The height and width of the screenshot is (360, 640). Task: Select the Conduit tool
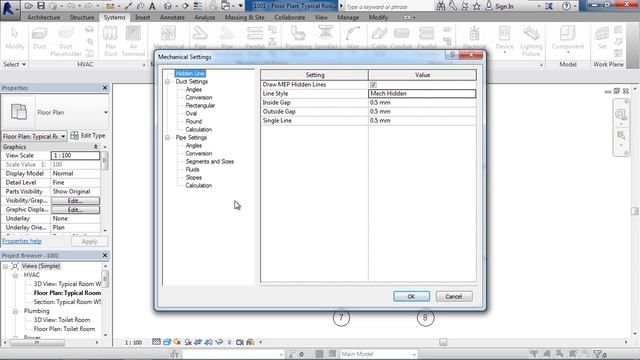click(401, 38)
